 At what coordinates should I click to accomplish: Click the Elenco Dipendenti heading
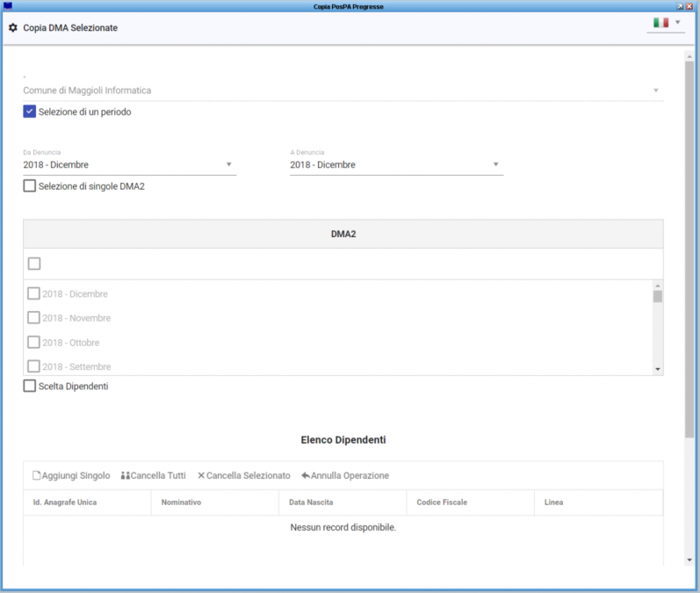[343, 440]
